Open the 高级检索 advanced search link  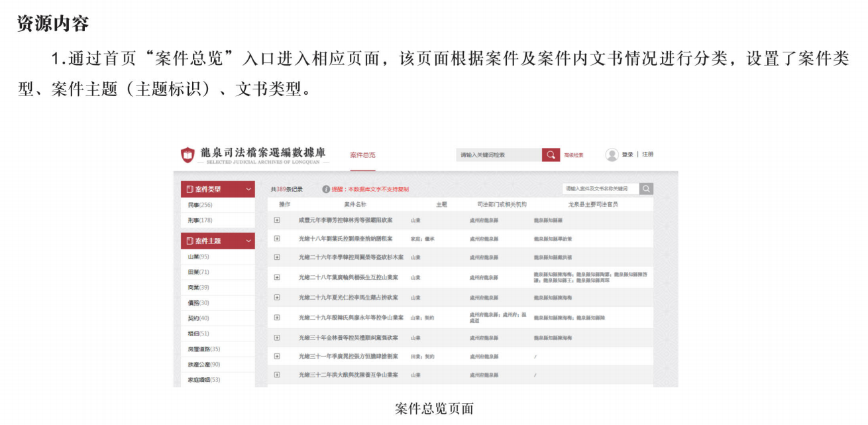(x=574, y=155)
